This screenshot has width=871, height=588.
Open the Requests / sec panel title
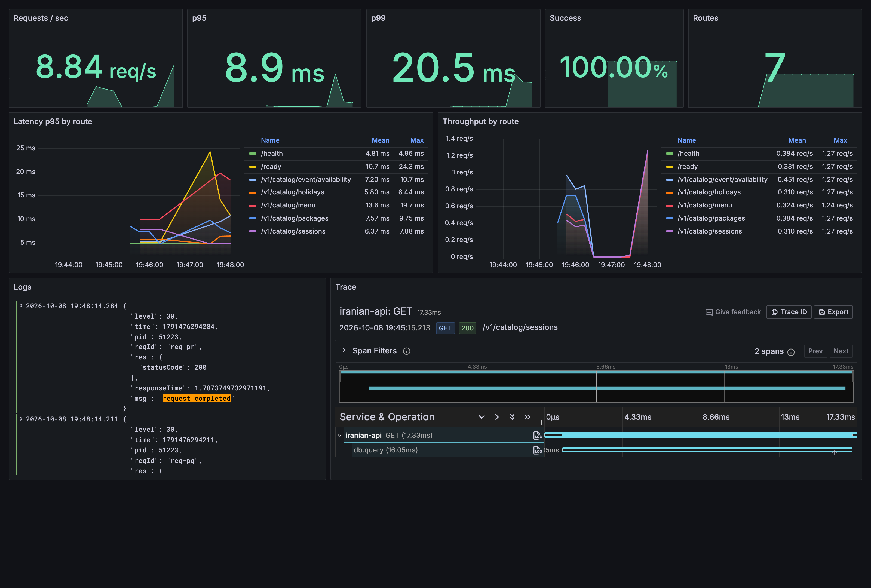41,18
